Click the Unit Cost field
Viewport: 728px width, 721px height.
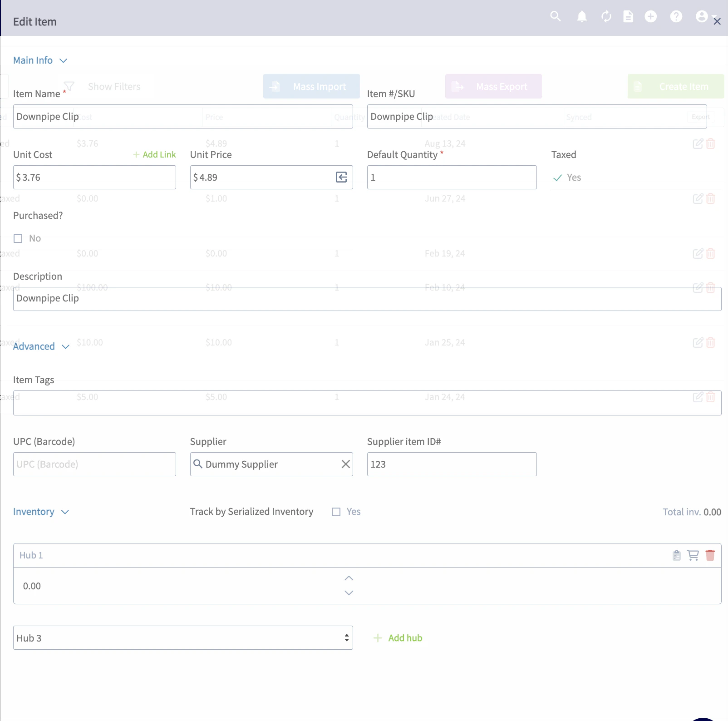[94, 177]
